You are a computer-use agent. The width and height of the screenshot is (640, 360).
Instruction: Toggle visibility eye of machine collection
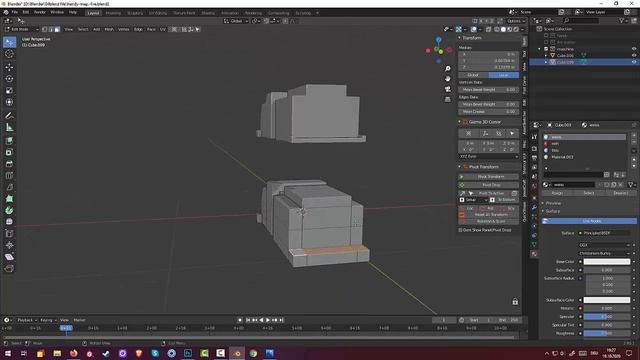click(x=634, y=49)
